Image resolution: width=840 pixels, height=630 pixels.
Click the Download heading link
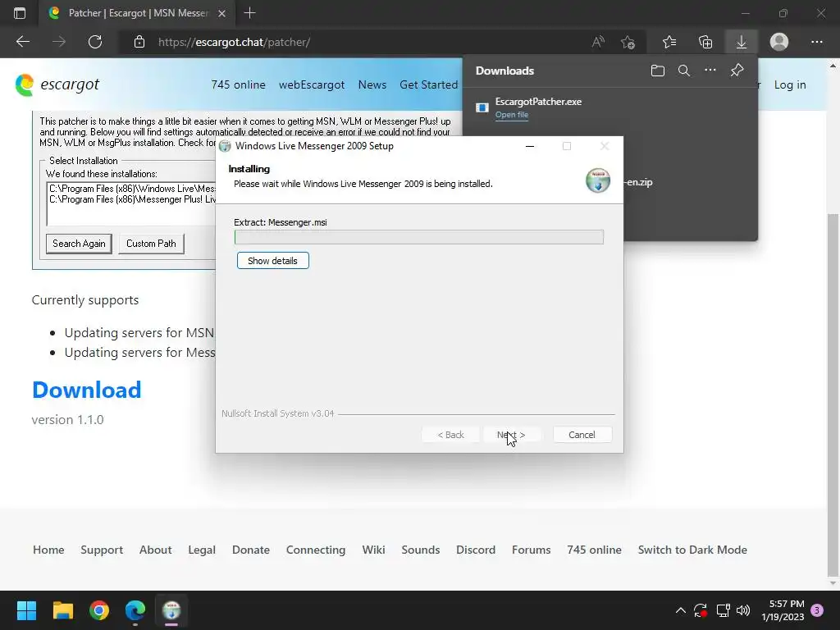(87, 390)
